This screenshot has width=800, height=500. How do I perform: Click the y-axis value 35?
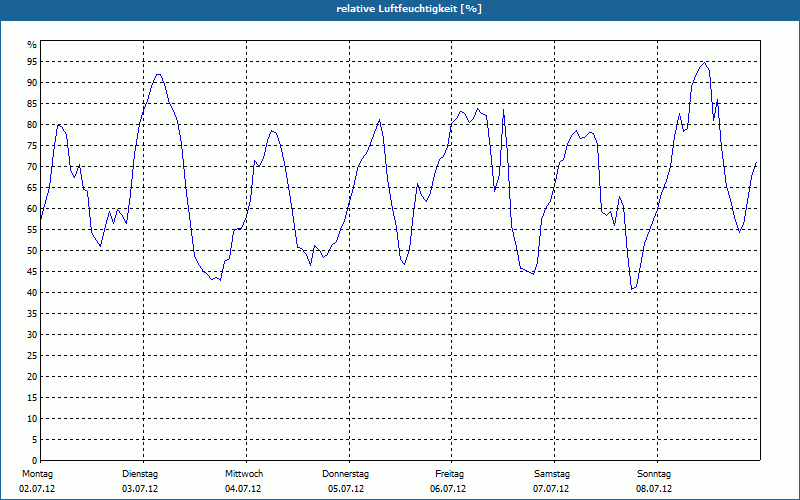point(32,314)
